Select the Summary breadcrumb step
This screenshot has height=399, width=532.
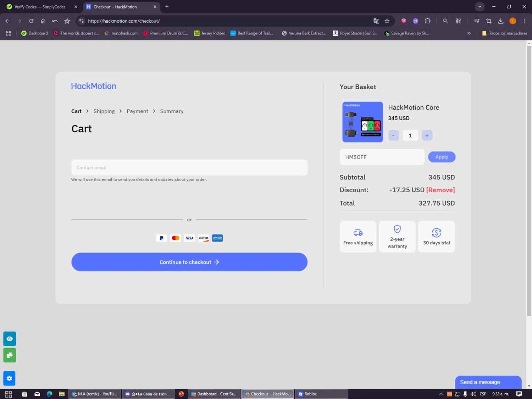pos(172,111)
